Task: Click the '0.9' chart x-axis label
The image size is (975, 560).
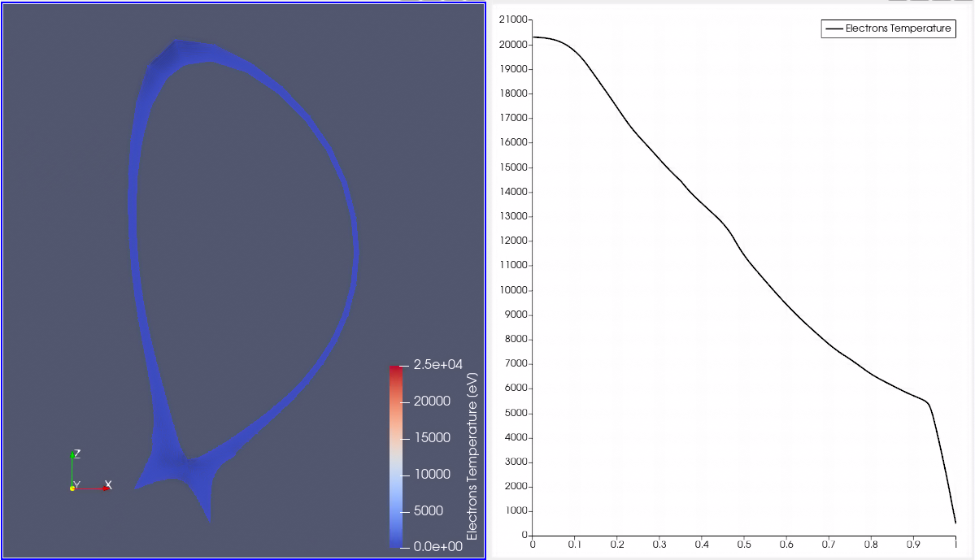Action: (913, 545)
